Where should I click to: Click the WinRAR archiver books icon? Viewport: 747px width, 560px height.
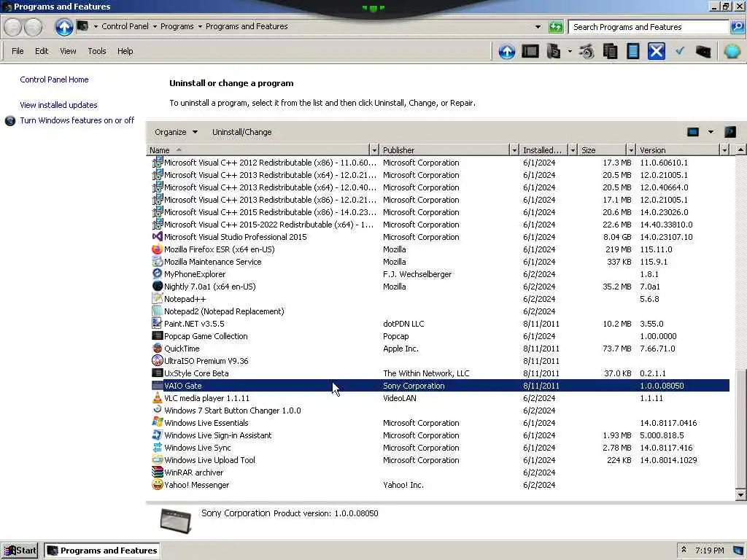tap(158, 472)
